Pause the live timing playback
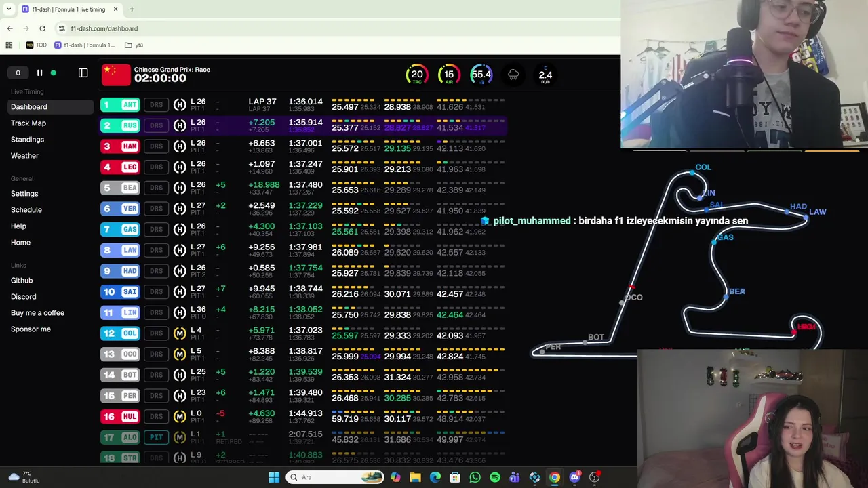The height and width of the screenshot is (488, 868). click(x=39, y=73)
